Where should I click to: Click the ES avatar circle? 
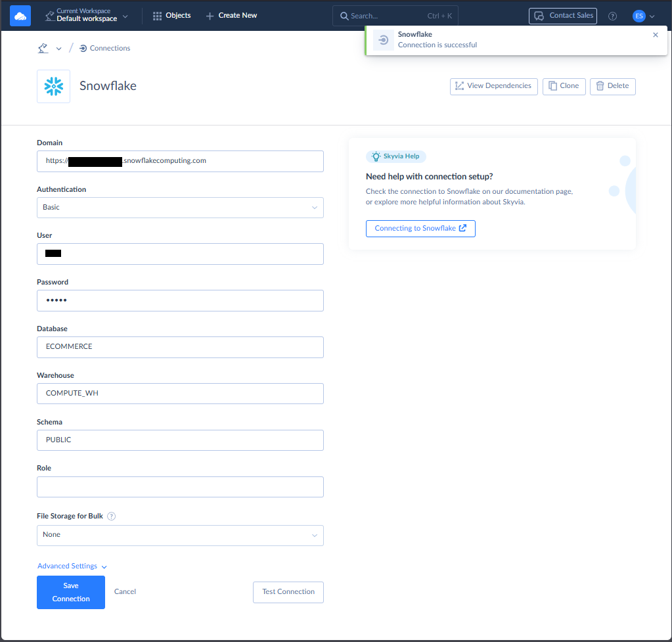point(639,16)
